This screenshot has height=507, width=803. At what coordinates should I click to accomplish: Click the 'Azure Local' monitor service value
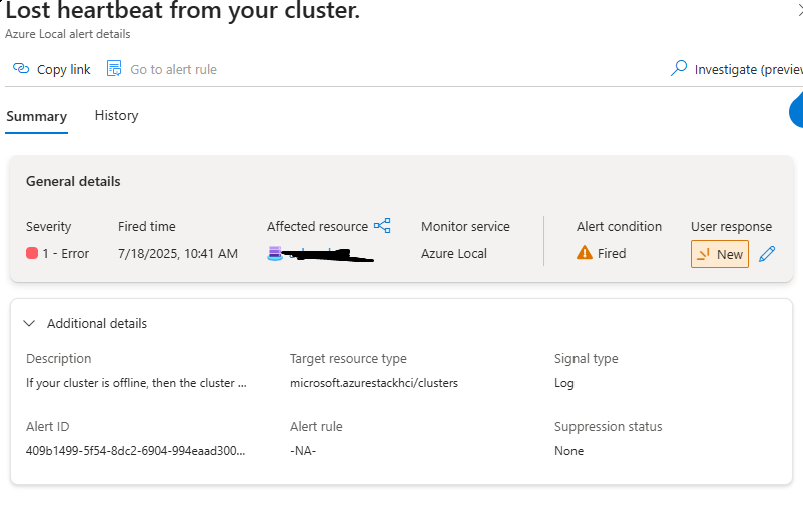454,254
